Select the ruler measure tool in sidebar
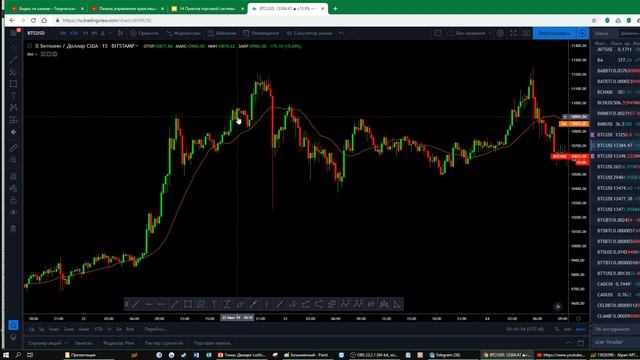Screen dimensions: 640x360 [13, 148]
